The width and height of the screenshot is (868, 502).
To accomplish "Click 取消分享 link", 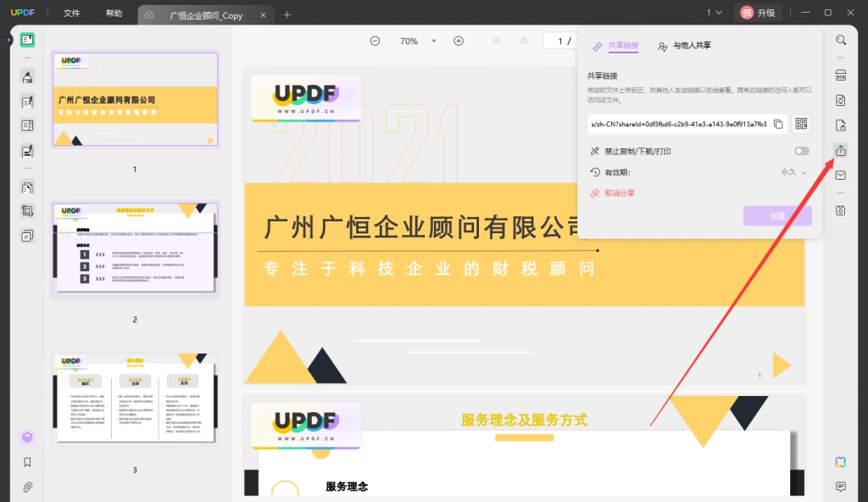I will tap(613, 192).
